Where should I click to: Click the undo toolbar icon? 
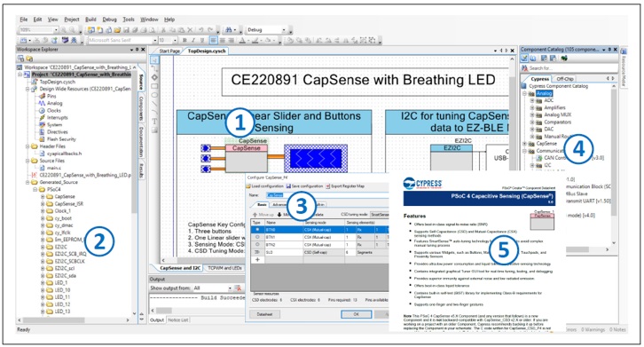point(200,30)
